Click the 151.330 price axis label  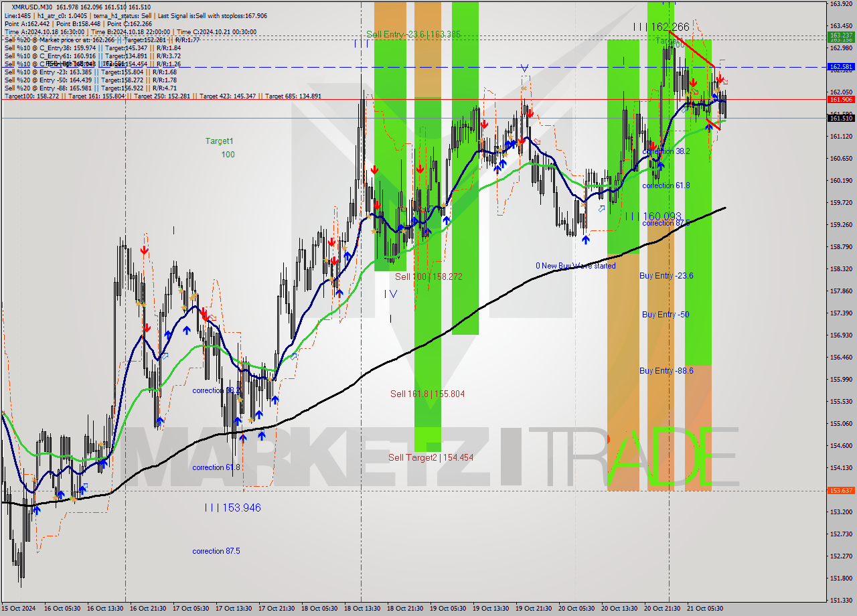click(841, 601)
